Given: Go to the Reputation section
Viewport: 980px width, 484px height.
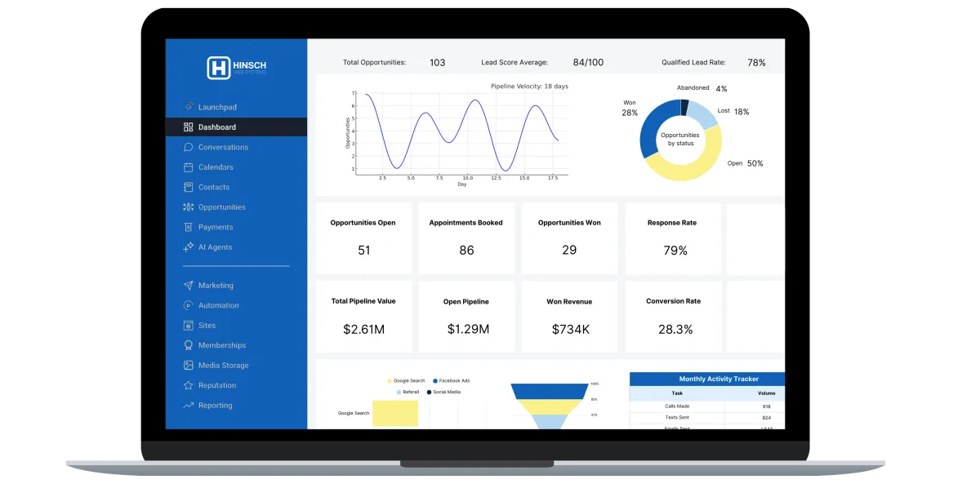Looking at the screenshot, I should [236, 385].
